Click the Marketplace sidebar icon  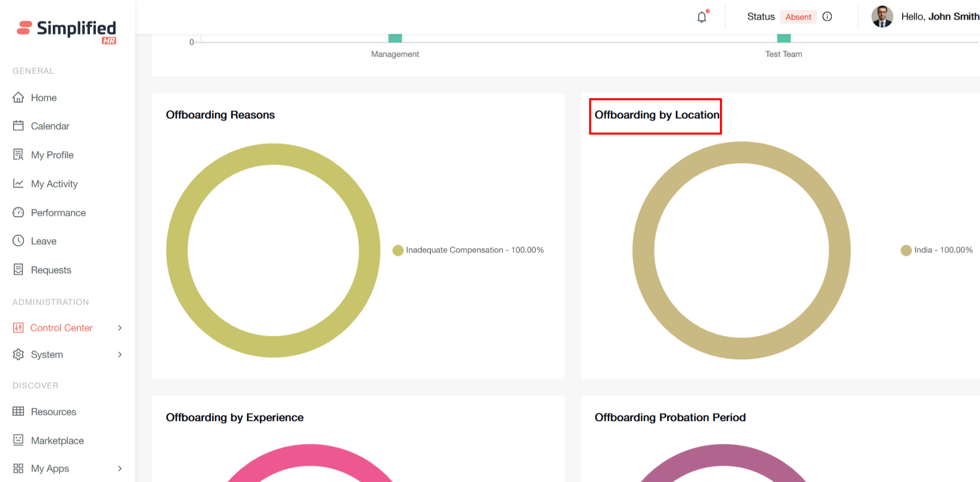click(x=19, y=440)
